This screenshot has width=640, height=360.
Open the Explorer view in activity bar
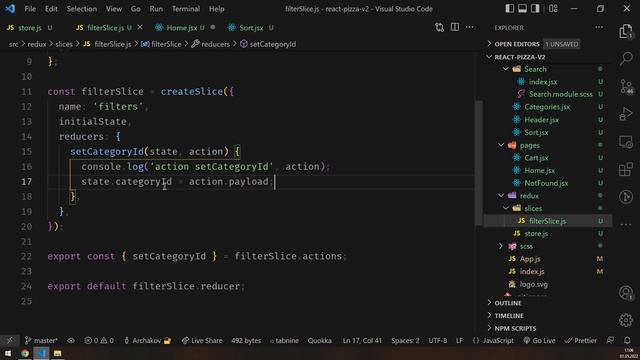626,31
